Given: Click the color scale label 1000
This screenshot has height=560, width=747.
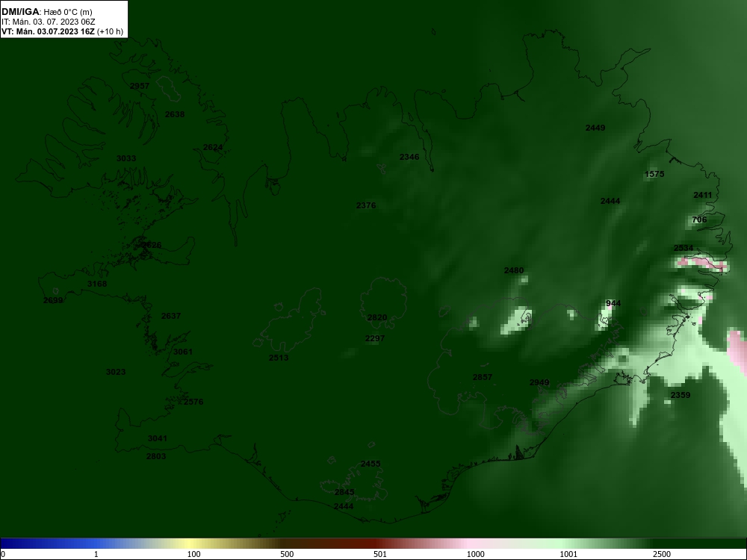Looking at the screenshot, I should 475,554.
